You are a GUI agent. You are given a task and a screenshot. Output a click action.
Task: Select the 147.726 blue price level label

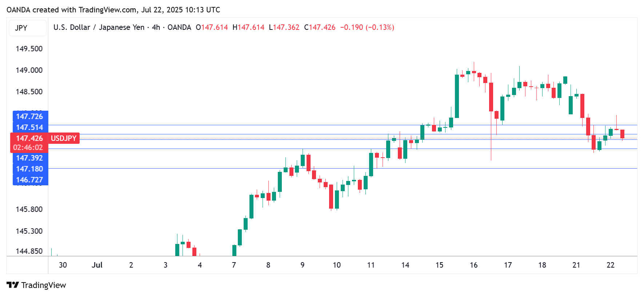(x=30, y=117)
